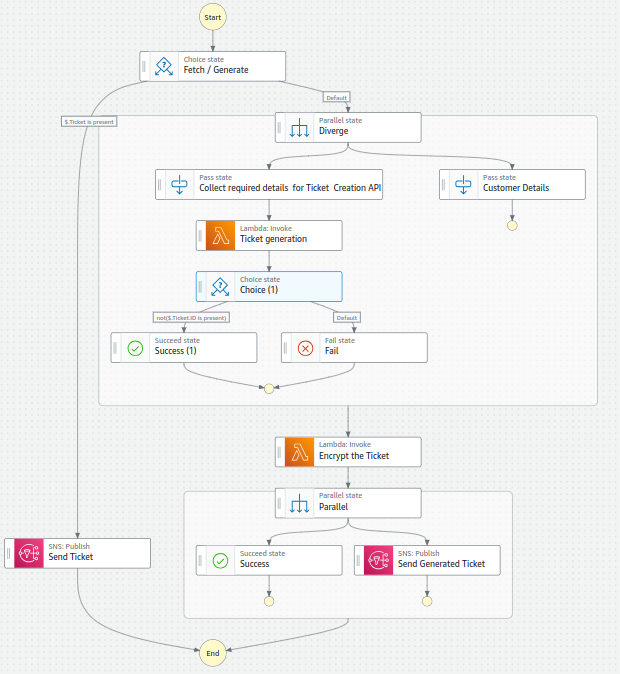
Task: Select the 'Diverge' node title text
Action: [x=333, y=131]
